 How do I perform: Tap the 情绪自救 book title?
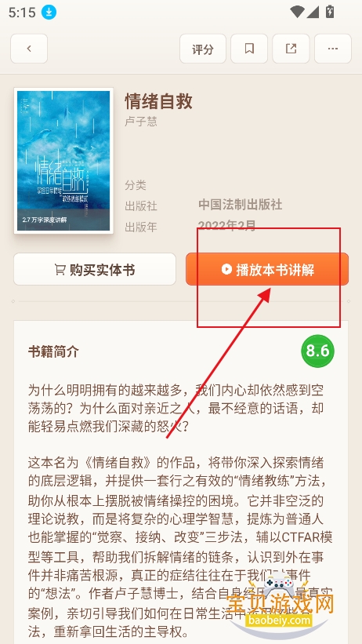tap(159, 101)
